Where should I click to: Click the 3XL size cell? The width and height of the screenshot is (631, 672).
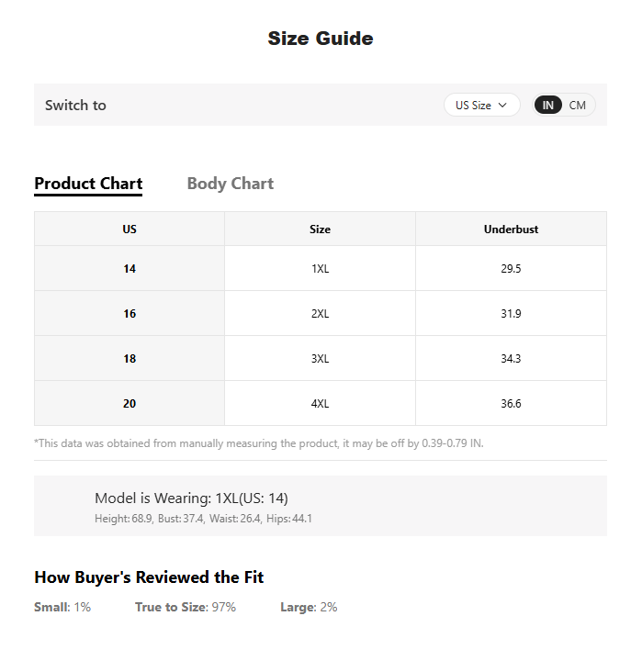pyautogui.click(x=320, y=358)
